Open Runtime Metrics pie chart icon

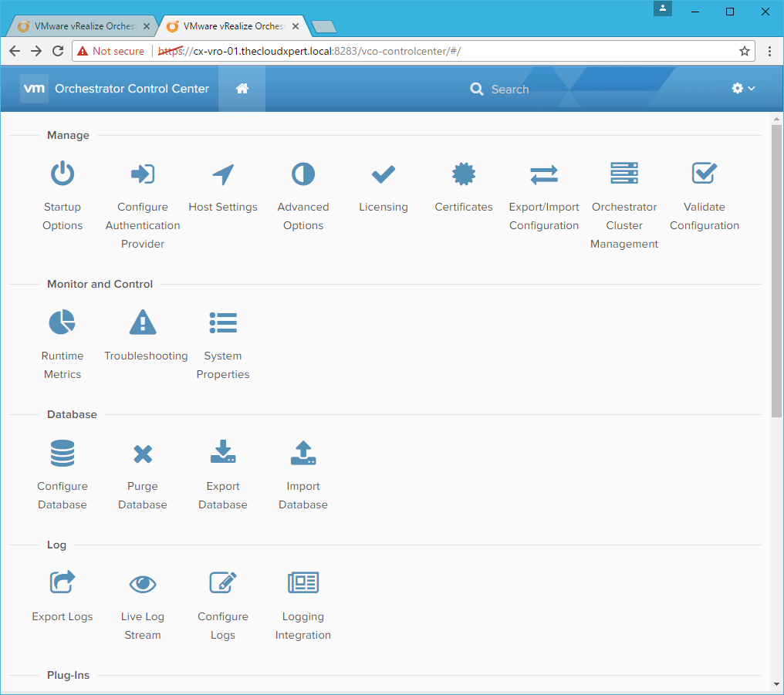click(63, 322)
